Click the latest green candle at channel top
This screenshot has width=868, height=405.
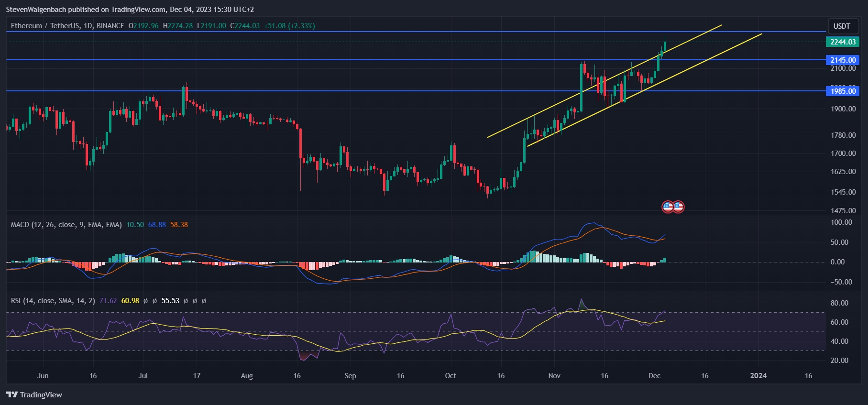click(x=665, y=46)
